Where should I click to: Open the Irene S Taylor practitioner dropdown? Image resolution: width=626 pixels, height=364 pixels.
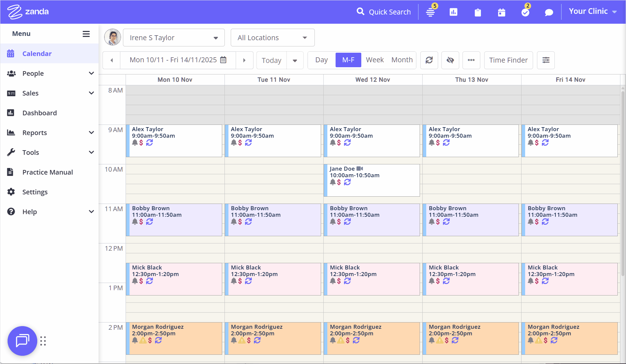[x=174, y=38]
